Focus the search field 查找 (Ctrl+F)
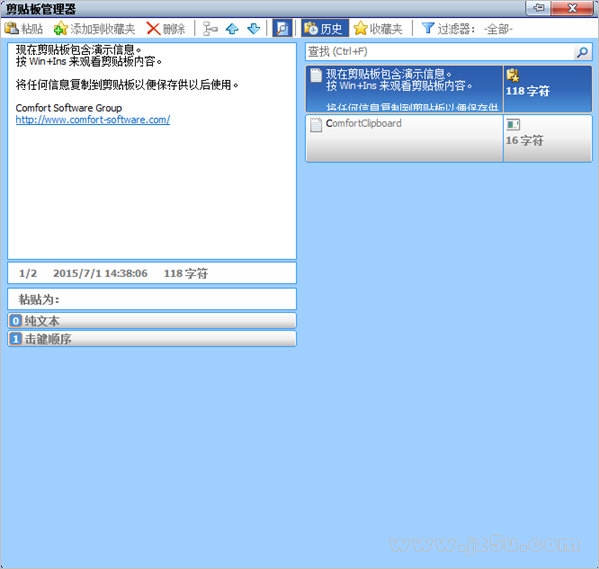This screenshot has height=569, width=599. click(x=439, y=52)
